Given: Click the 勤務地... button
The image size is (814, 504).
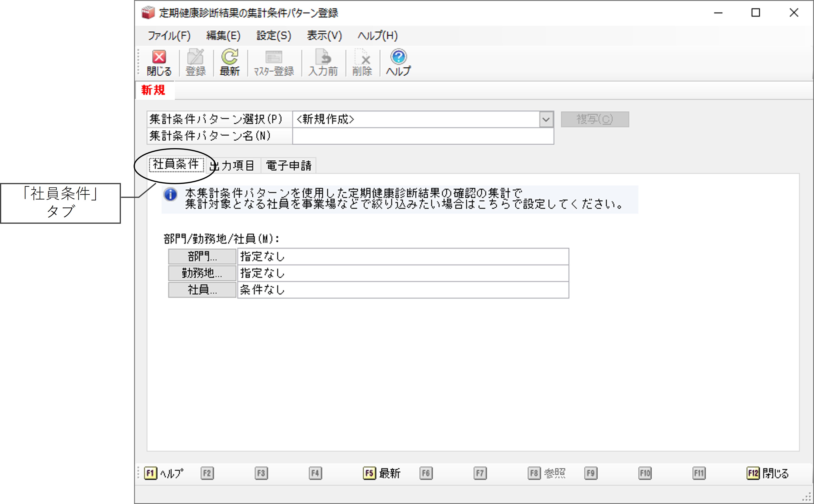Looking at the screenshot, I should pos(202,273).
